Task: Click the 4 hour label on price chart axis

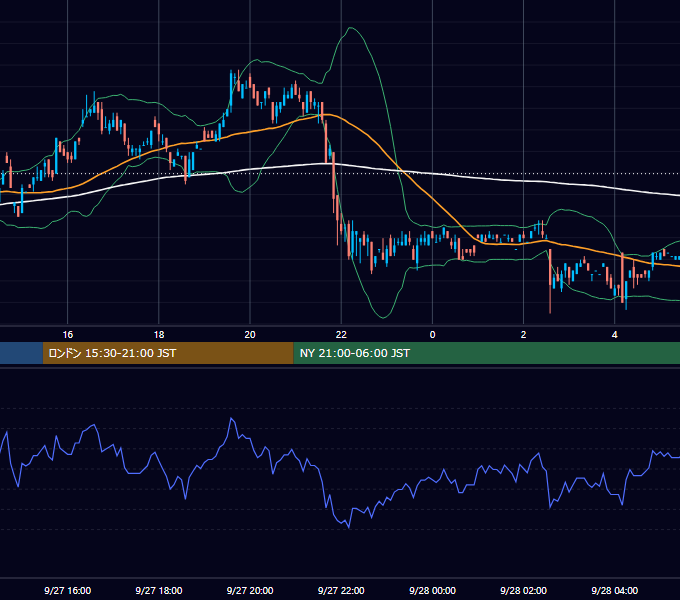Action: click(x=615, y=335)
